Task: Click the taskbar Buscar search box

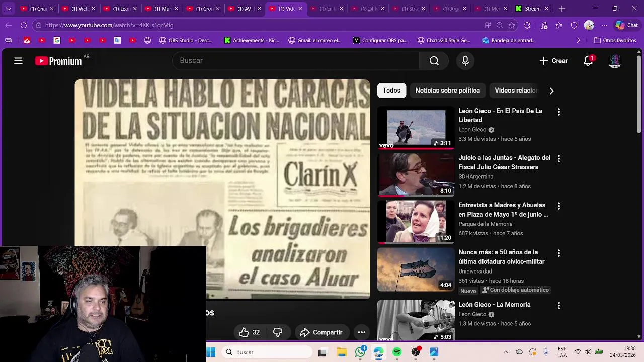Action: [267, 352]
